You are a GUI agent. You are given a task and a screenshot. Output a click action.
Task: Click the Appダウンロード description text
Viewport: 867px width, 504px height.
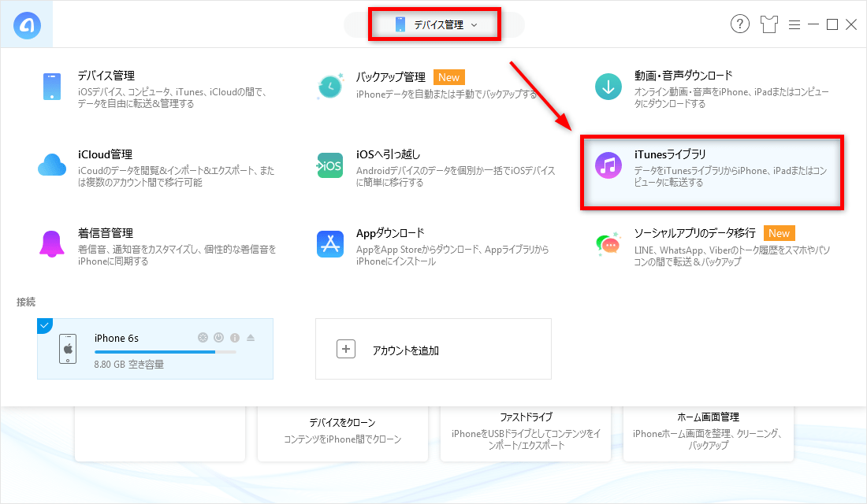[x=452, y=255]
